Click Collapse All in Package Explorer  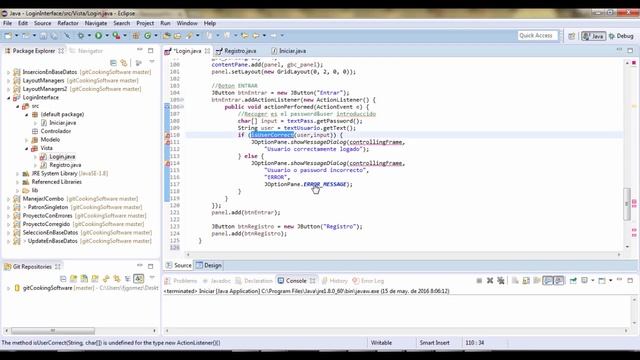(113, 62)
